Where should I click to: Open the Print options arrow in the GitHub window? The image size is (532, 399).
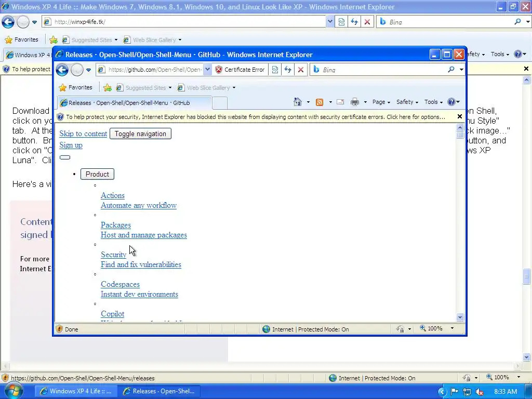(365, 102)
